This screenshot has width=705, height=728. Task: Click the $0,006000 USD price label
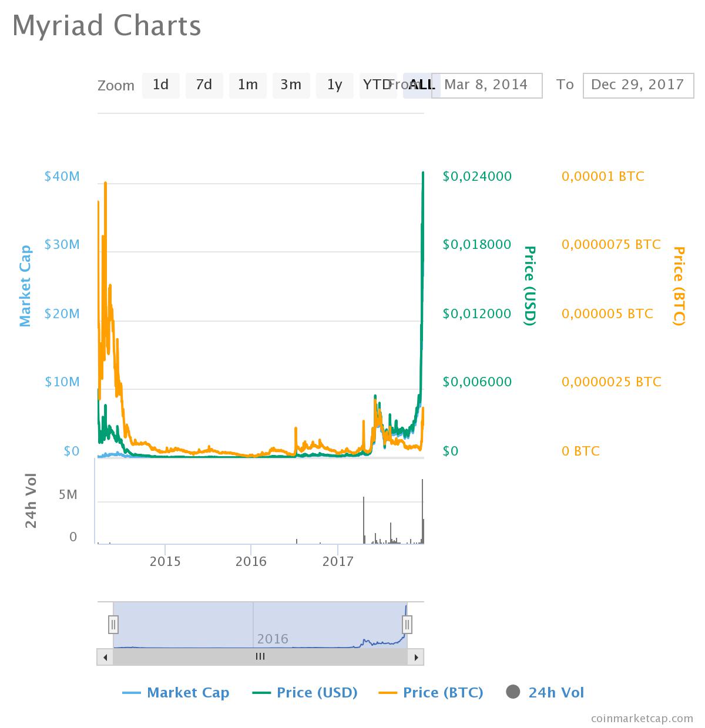point(477,382)
